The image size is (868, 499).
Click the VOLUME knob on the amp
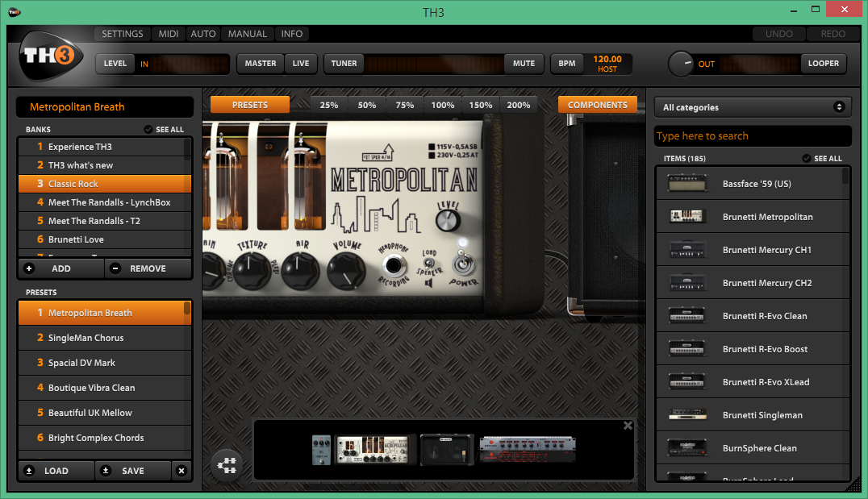(x=346, y=272)
